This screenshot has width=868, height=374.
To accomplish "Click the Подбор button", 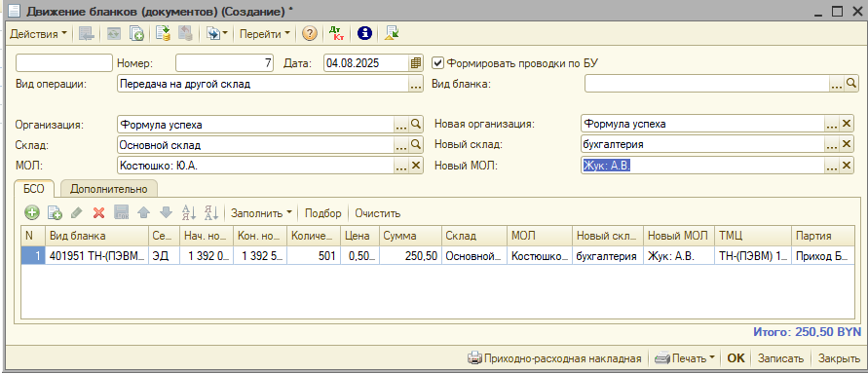I will click(x=323, y=213).
